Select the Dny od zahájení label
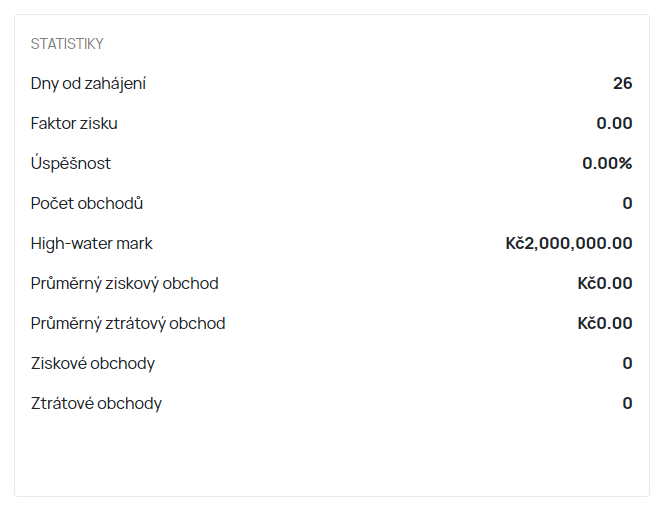The image size is (659, 515). click(x=88, y=84)
